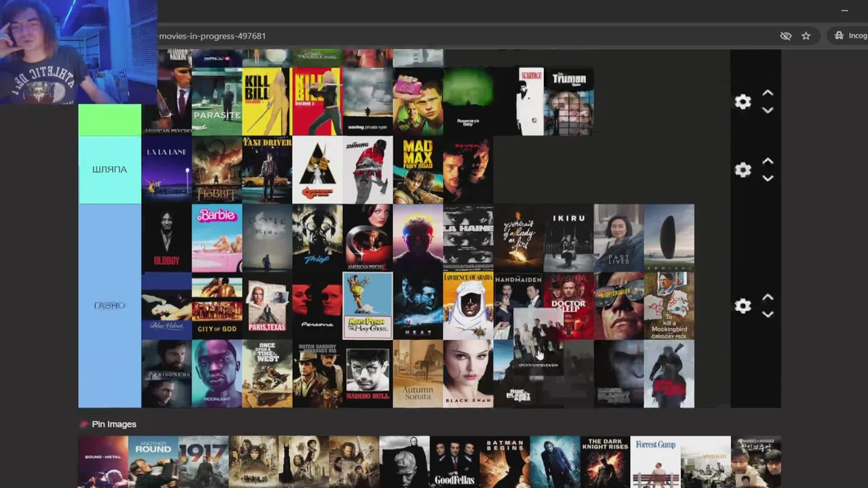Screen dimensions: 868x488
Task: Select the La La Land poster
Action: 167,169
